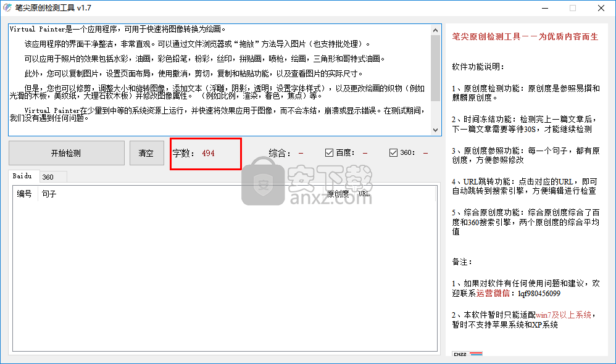Click the 字数 label

coord(183,153)
